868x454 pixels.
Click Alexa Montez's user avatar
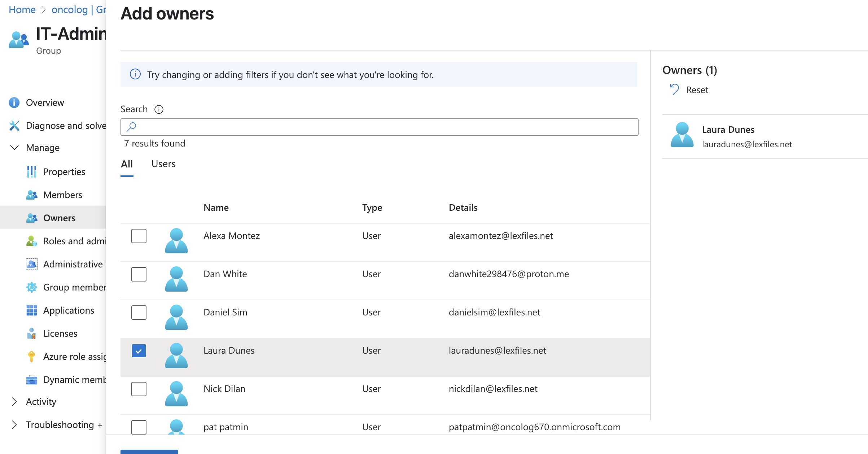(x=176, y=241)
